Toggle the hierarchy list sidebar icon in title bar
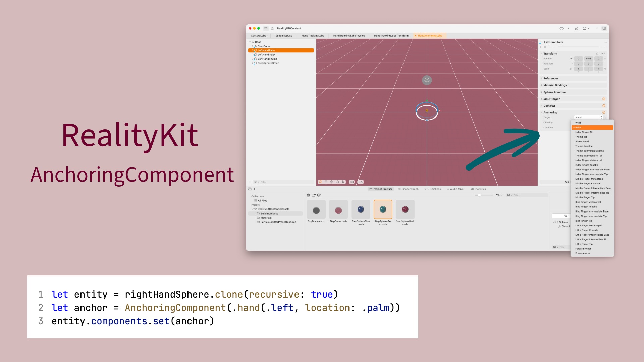 click(266, 28)
